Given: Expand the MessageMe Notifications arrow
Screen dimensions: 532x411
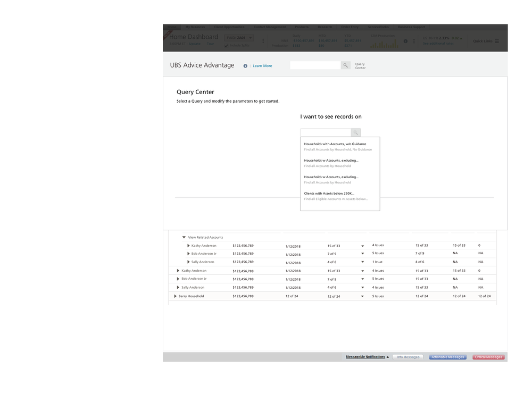Looking at the screenshot, I should pyautogui.click(x=388, y=357).
